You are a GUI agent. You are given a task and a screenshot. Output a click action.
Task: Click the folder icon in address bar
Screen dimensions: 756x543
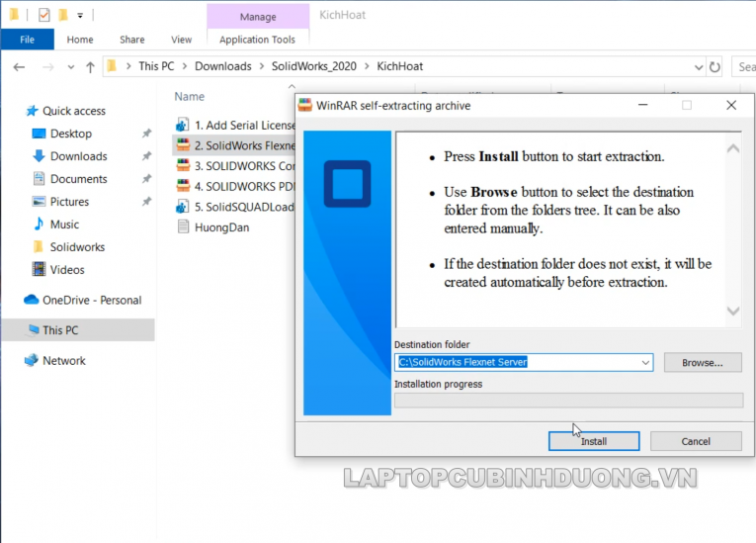coord(112,65)
